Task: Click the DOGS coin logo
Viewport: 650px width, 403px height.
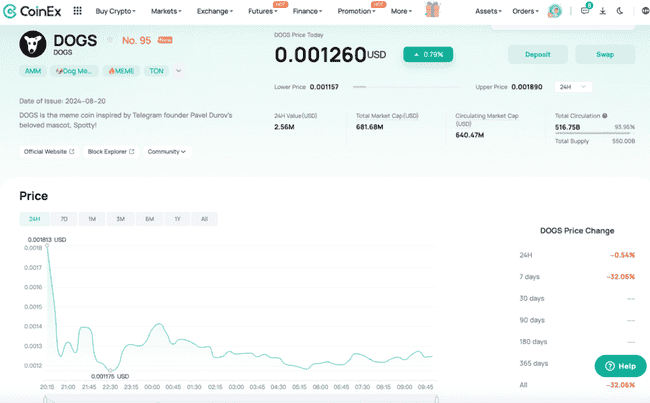Action: [33, 44]
